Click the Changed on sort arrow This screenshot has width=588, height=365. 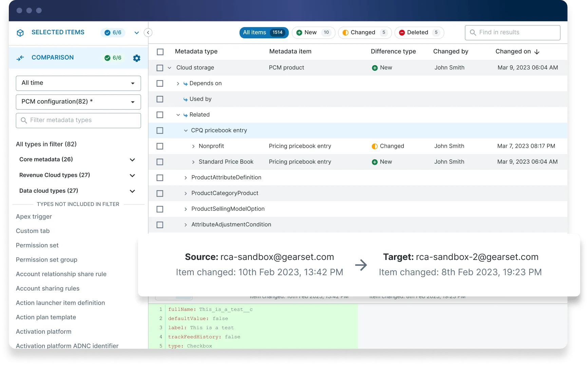(537, 52)
